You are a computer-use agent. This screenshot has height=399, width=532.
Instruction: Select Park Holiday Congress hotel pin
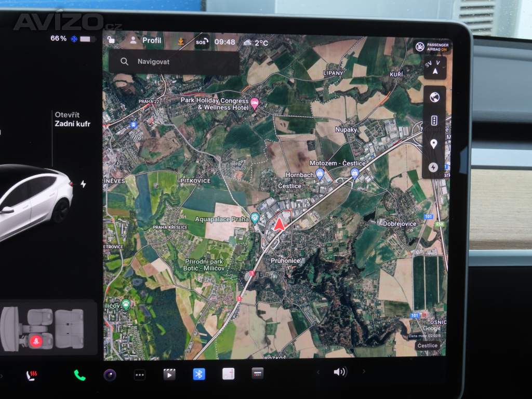pyautogui.click(x=255, y=103)
